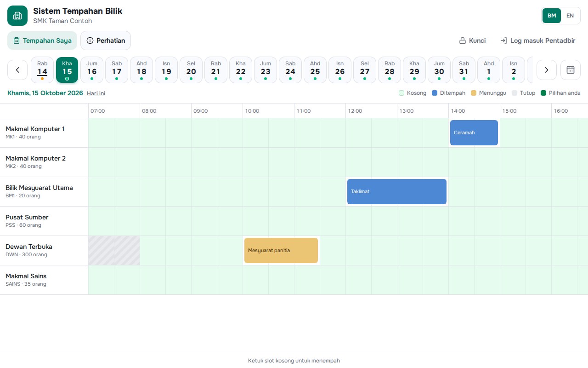Click the green building app logo
Image resolution: width=588 pixels, height=368 pixels.
(x=17, y=16)
